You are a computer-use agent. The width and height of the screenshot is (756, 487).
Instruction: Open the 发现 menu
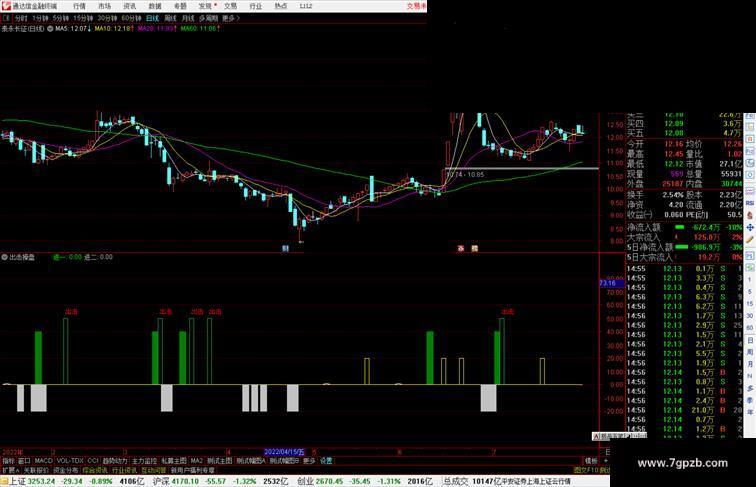tap(205, 6)
